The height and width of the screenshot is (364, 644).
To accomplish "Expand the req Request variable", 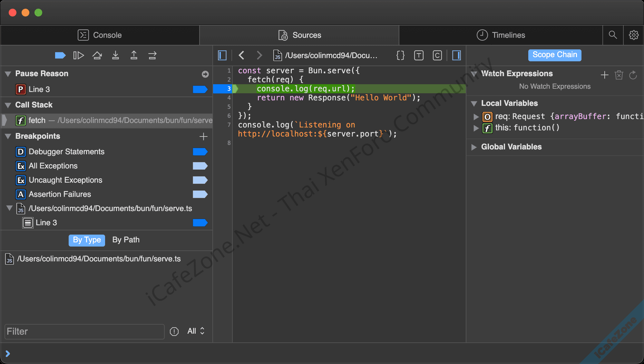I will [476, 117].
